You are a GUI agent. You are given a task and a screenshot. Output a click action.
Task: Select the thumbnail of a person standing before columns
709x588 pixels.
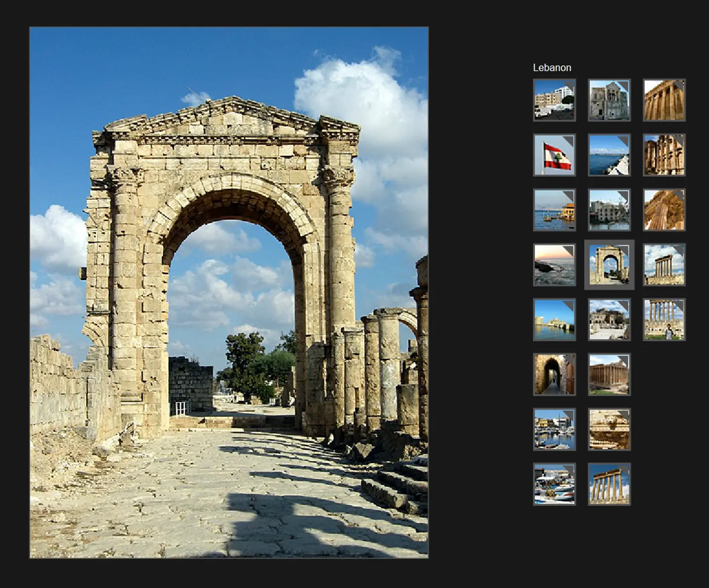click(664, 319)
